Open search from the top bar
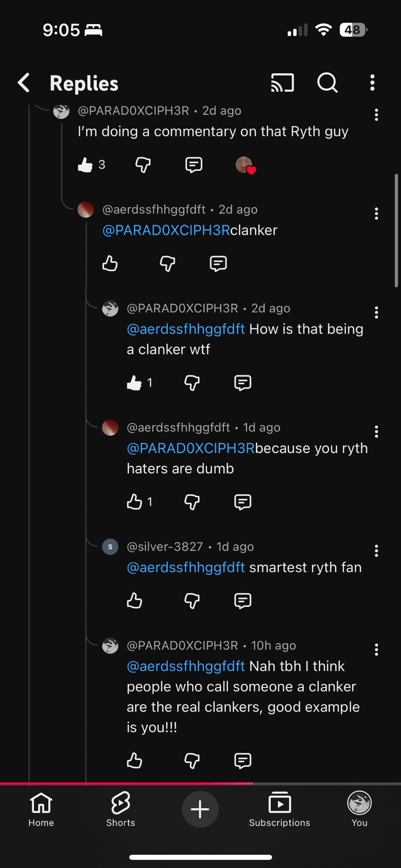 coord(327,83)
